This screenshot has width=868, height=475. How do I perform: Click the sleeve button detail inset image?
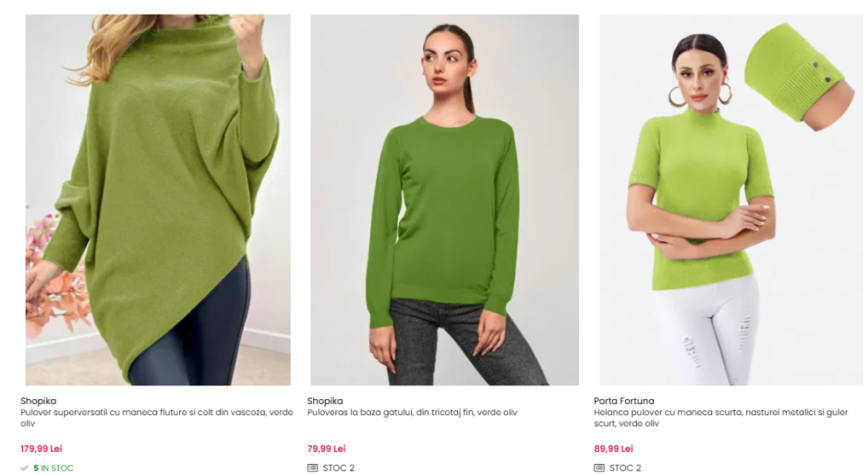pos(799,77)
